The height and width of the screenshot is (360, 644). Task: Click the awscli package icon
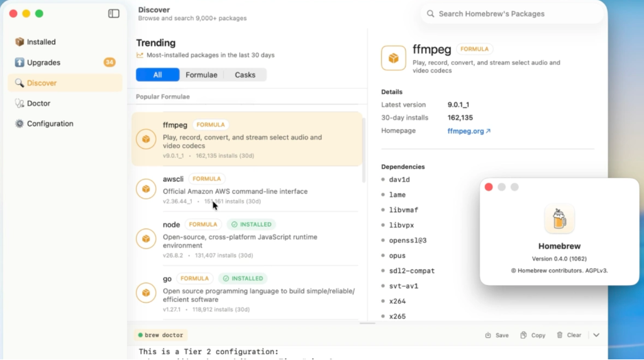pyautogui.click(x=146, y=189)
